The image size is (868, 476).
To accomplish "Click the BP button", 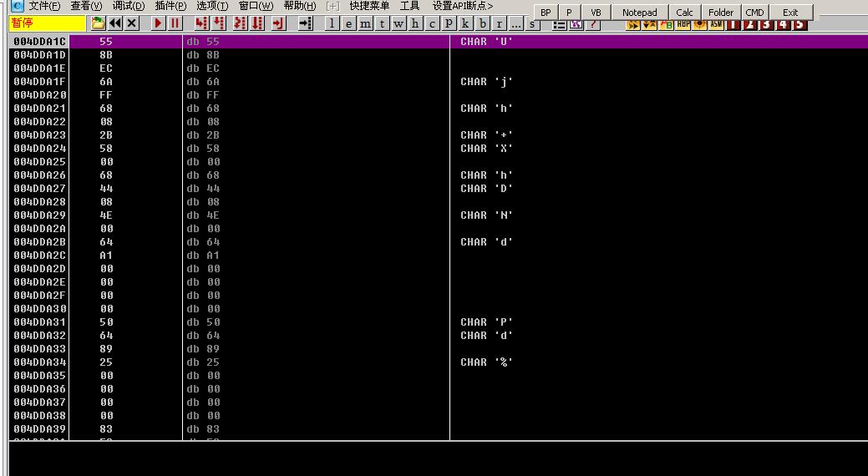I will [546, 13].
